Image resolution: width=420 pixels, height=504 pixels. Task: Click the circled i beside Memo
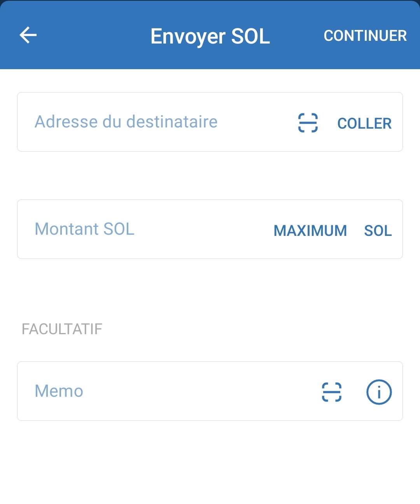[x=379, y=392]
